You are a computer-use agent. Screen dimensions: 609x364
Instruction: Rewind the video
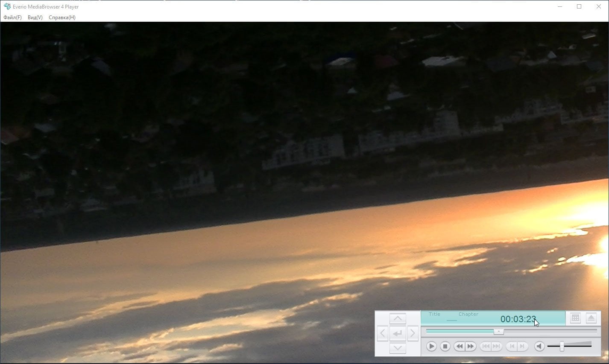[x=459, y=347]
